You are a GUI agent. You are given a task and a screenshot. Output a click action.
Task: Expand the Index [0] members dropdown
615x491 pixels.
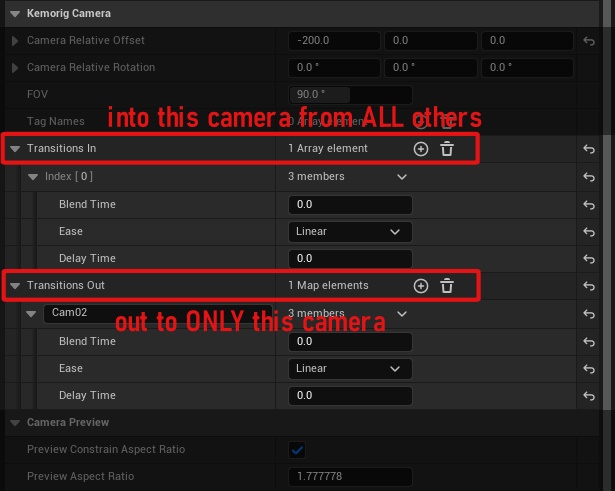pos(402,177)
